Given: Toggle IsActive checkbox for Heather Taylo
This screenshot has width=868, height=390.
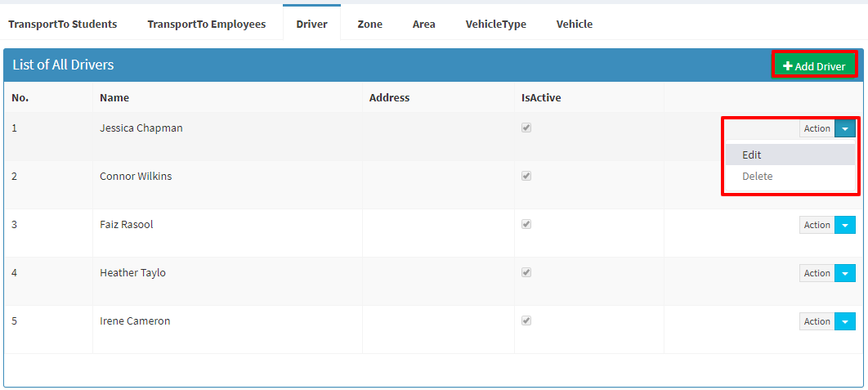Looking at the screenshot, I should [x=526, y=272].
